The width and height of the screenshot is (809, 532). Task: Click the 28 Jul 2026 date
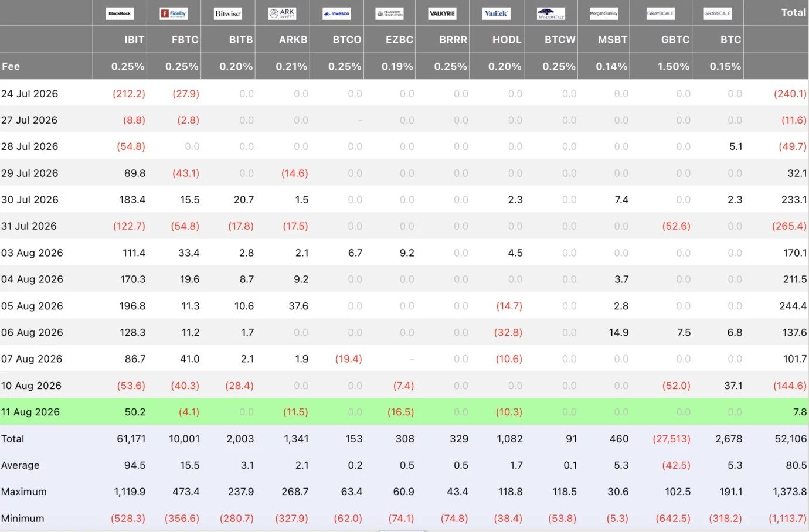tap(29, 146)
